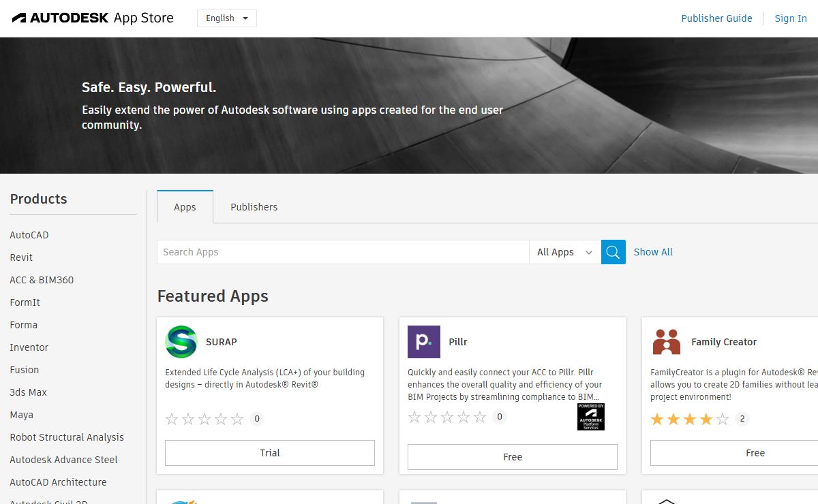Open the Family Creator app title
818x504 pixels.
tap(724, 342)
